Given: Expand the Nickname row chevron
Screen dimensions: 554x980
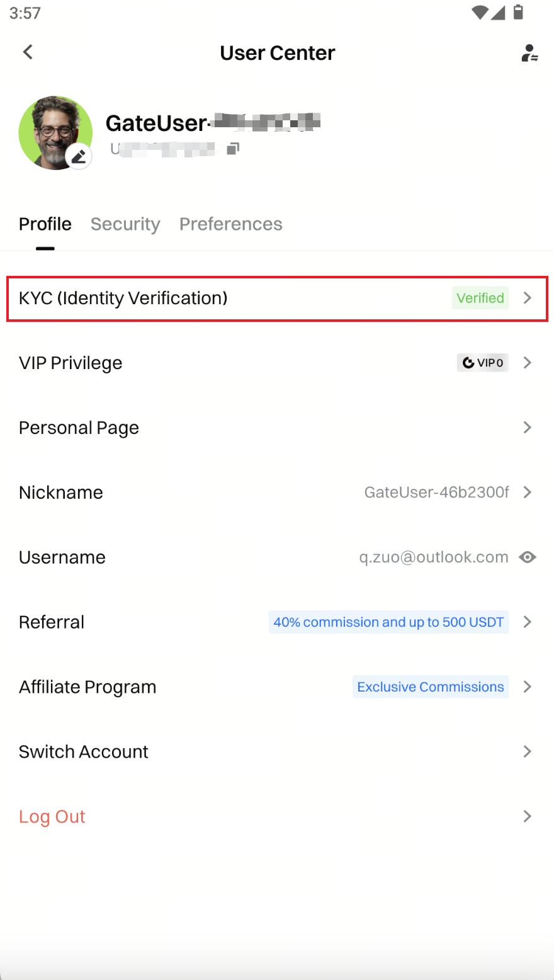Looking at the screenshot, I should pyautogui.click(x=528, y=493).
